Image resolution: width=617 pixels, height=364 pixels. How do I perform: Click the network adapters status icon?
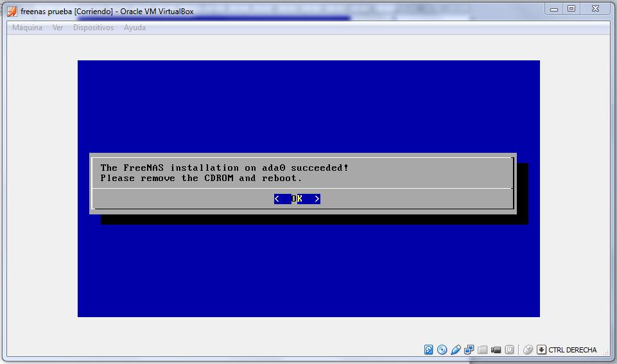tap(469, 350)
